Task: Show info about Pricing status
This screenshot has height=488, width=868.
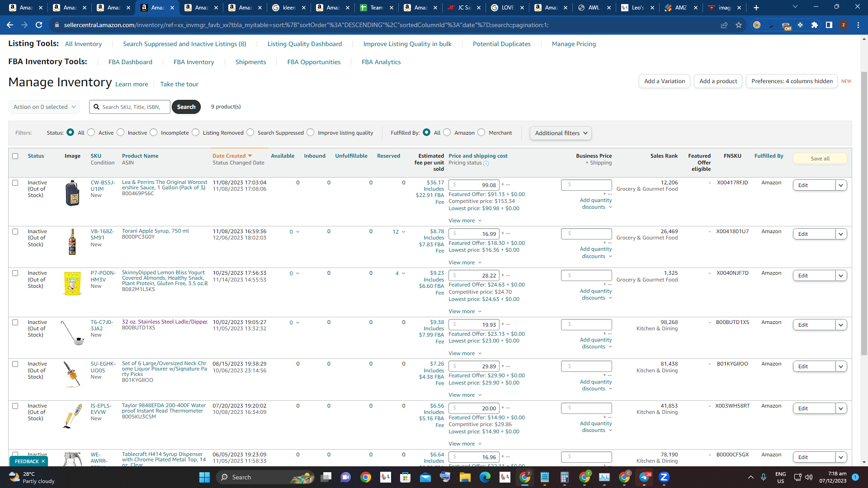Action: pyautogui.click(x=486, y=164)
